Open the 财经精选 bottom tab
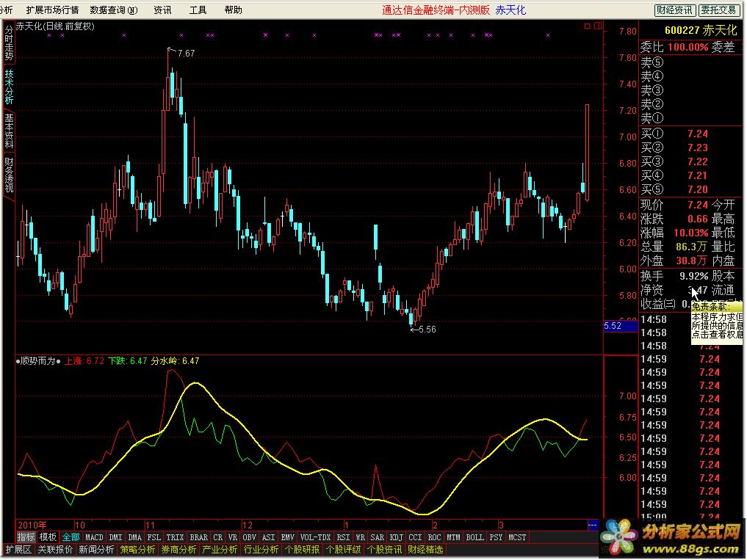 [425, 550]
